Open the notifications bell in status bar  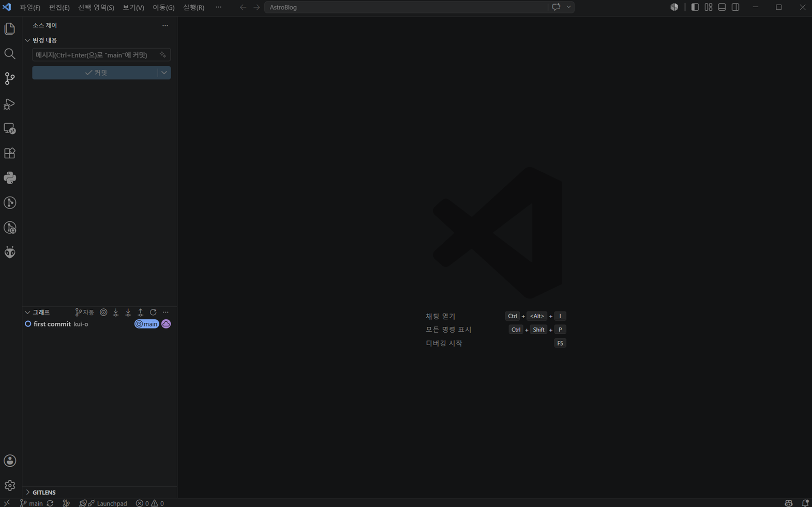805,503
